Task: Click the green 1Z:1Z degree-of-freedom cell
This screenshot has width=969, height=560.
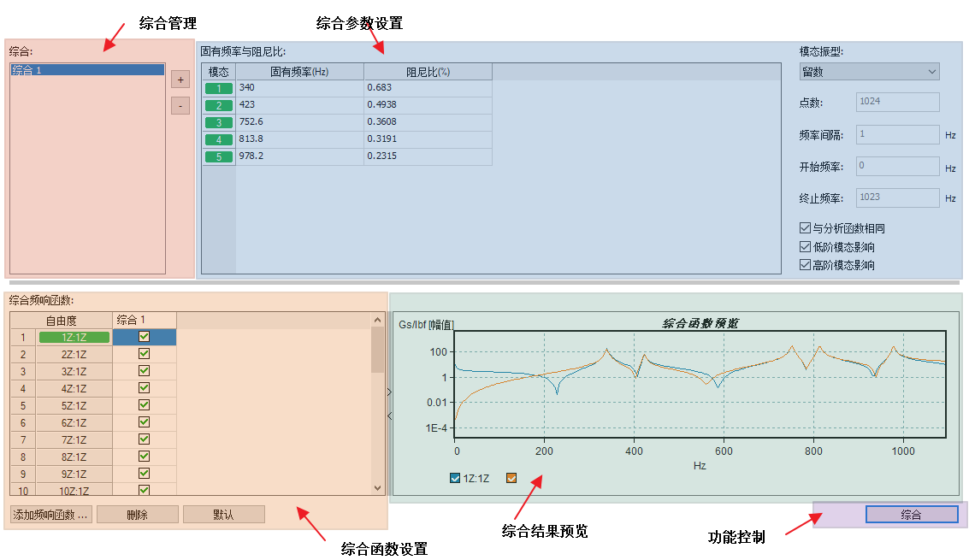Action: tap(74, 338)
